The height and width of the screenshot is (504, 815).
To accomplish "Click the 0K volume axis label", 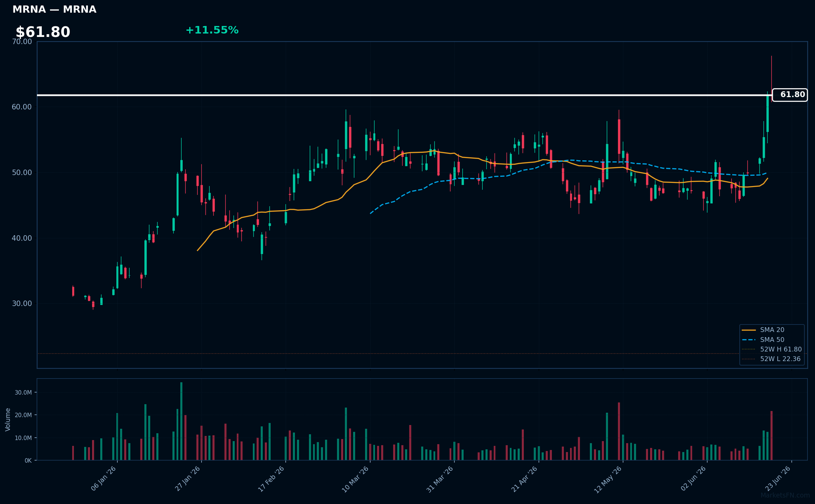I will coord(28,461).
